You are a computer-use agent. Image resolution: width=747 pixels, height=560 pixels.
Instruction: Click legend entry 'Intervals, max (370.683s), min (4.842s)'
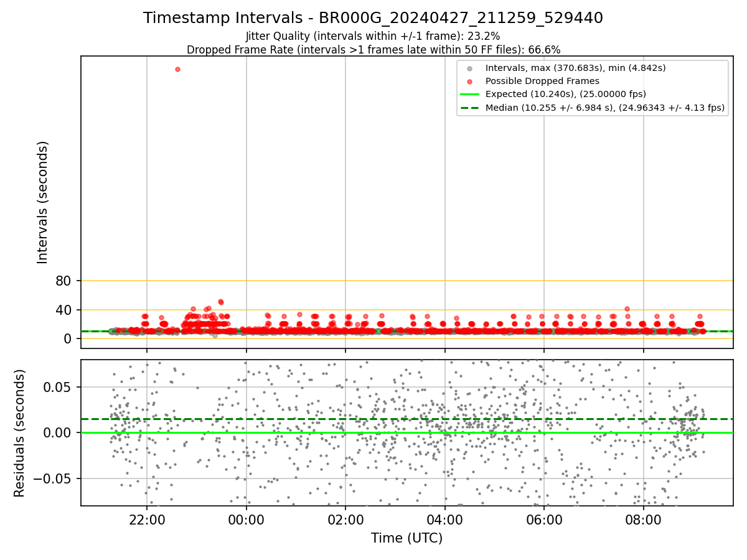(575, 68)
